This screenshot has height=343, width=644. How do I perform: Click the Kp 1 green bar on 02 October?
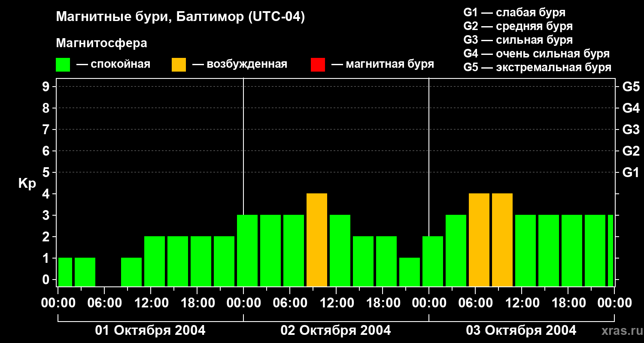click(x=410, y=272)
